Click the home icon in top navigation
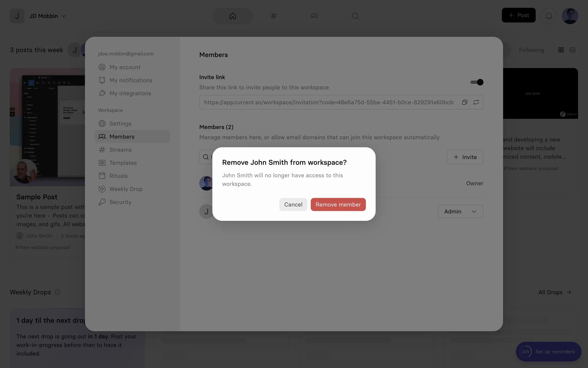This screenshot has height=368, width=588. click(x=233, y=16)
